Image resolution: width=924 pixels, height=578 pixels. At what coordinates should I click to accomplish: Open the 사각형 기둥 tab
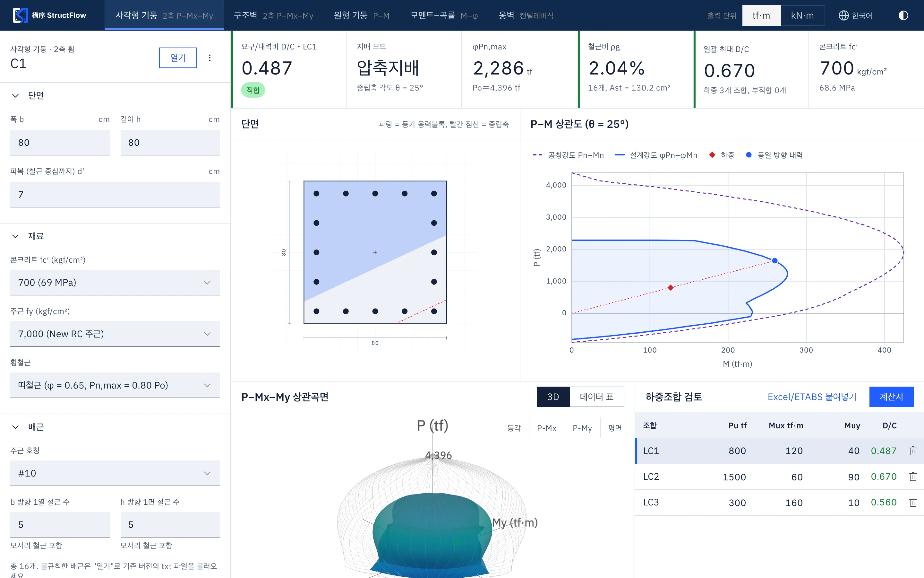164,15
